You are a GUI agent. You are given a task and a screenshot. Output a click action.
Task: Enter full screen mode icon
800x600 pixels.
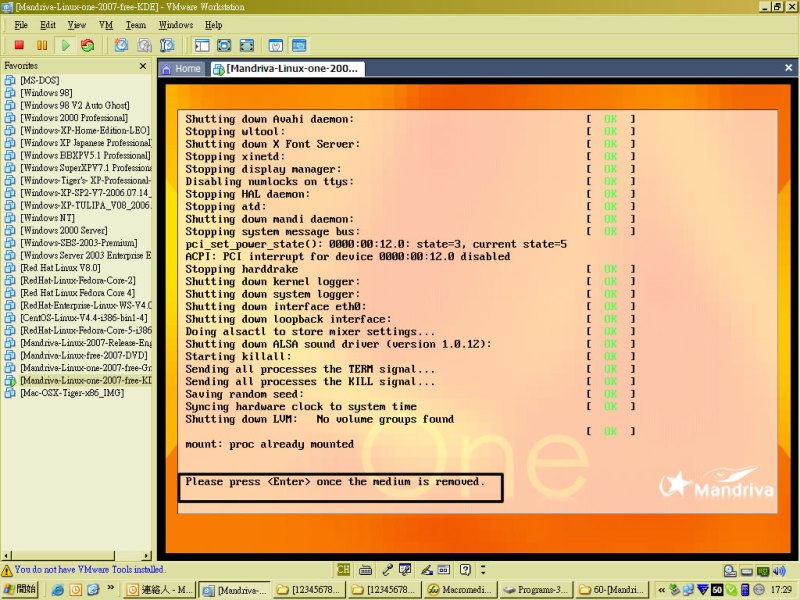[246, 45]
